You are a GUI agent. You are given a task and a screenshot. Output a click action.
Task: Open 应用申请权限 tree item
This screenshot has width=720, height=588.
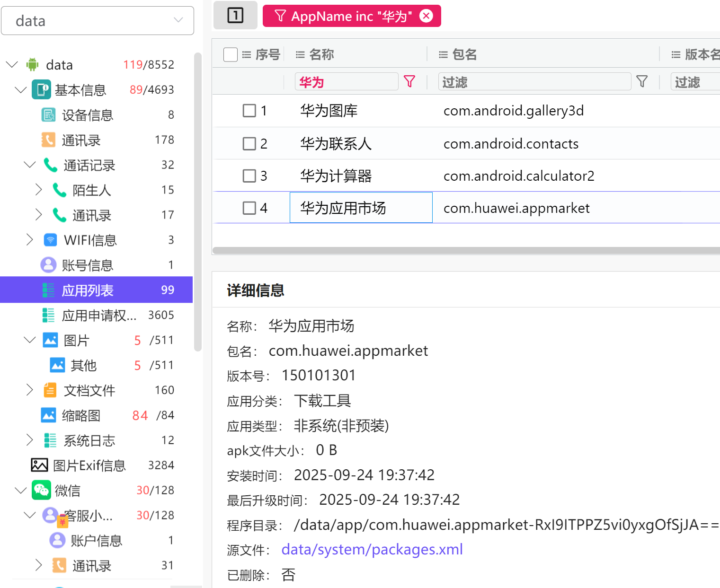pos(99,315)
